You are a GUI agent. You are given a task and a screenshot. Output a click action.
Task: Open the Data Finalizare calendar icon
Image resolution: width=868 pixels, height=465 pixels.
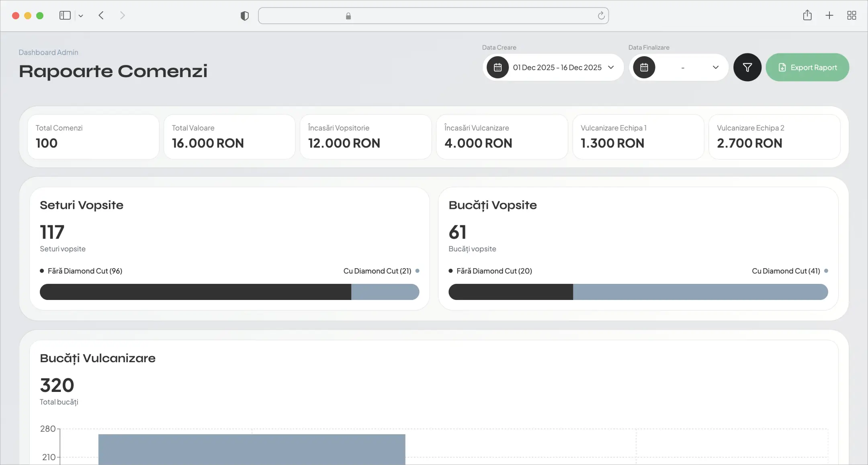pyautogui.click(x=644, y=67)
